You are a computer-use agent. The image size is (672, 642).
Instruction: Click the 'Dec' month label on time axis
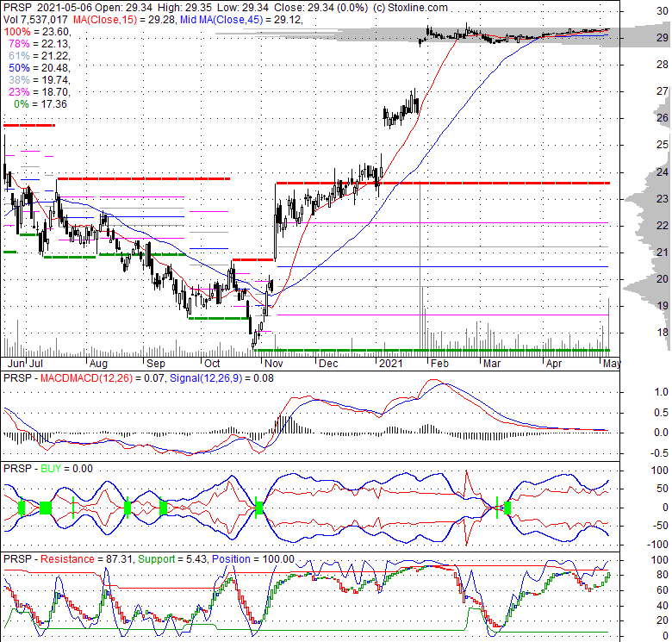328,364
